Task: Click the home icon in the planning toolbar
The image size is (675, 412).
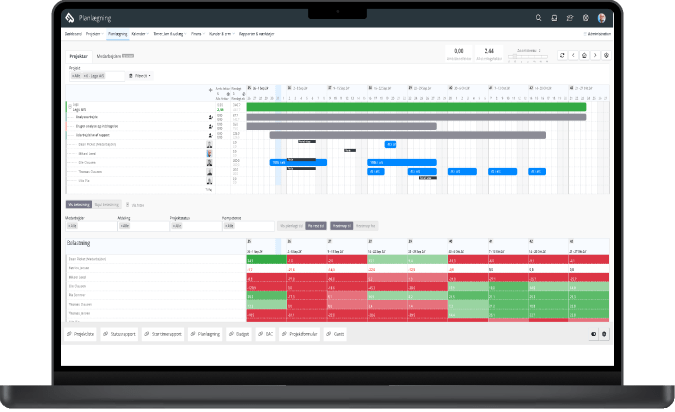Action: 584,56
